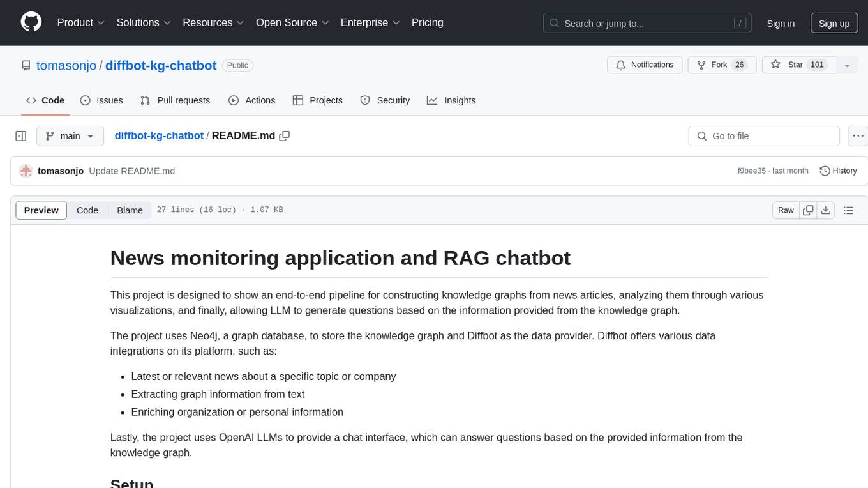The width and height of the screenshot is (868, 488).
Task: Open the star lists dropdown arrow
Action: coord(847,65)
